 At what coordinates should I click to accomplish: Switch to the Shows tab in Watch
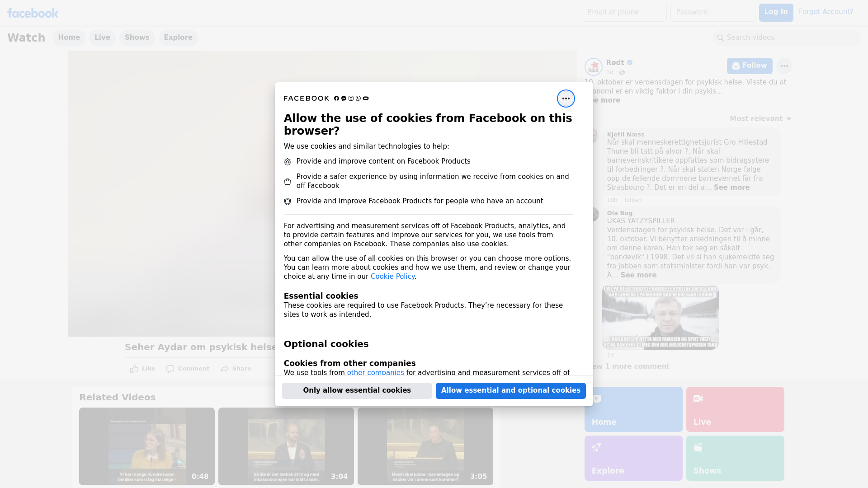point(137,38)
